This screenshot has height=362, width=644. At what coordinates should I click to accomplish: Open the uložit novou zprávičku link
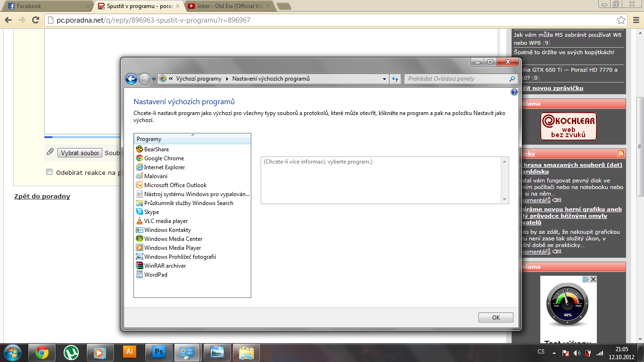coord(552,88)
